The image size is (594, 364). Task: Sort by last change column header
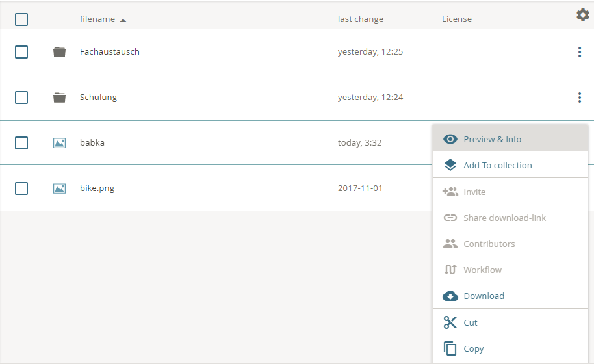point(360,19)
